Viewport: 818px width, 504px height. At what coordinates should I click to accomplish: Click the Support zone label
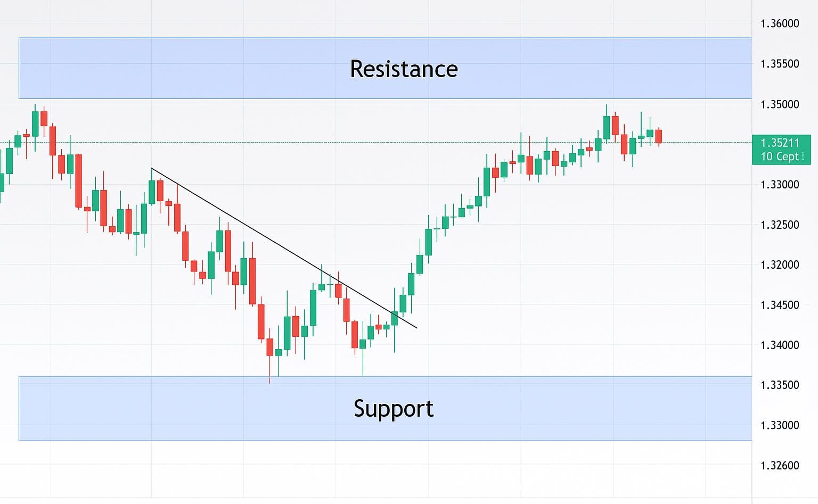coord(394,409)
